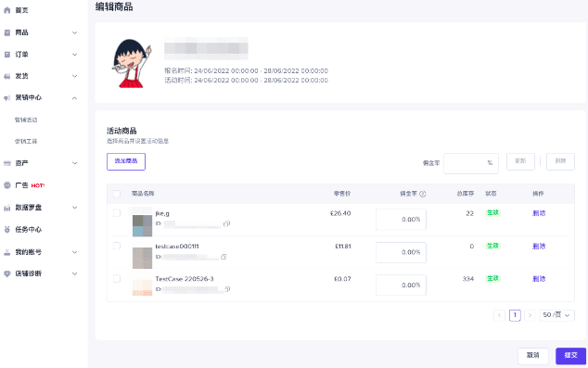Open the 营销工具 submenu item

click(x=26, y=141)
